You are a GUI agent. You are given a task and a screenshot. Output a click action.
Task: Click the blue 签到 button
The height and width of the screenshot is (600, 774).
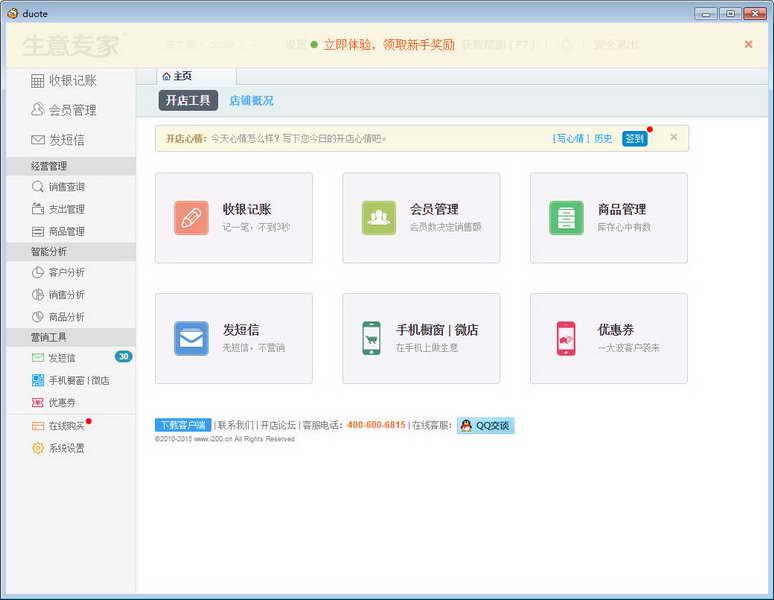coord(634,139)
